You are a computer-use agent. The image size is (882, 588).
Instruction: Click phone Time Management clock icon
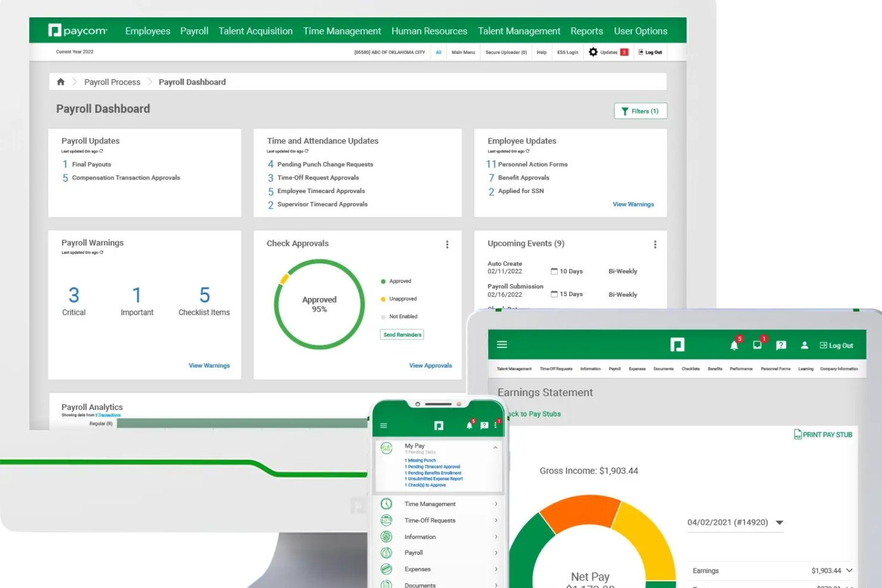click(x=386, y=504)
